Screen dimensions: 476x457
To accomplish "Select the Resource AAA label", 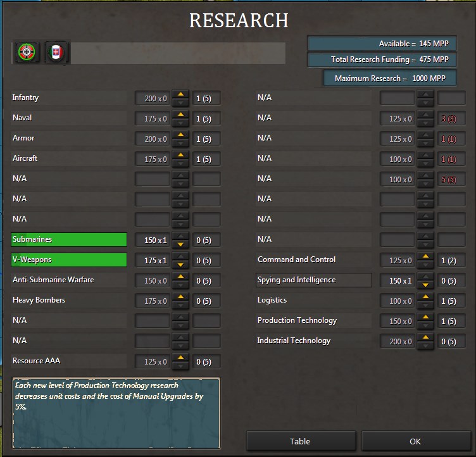I will tap(68, 361).
